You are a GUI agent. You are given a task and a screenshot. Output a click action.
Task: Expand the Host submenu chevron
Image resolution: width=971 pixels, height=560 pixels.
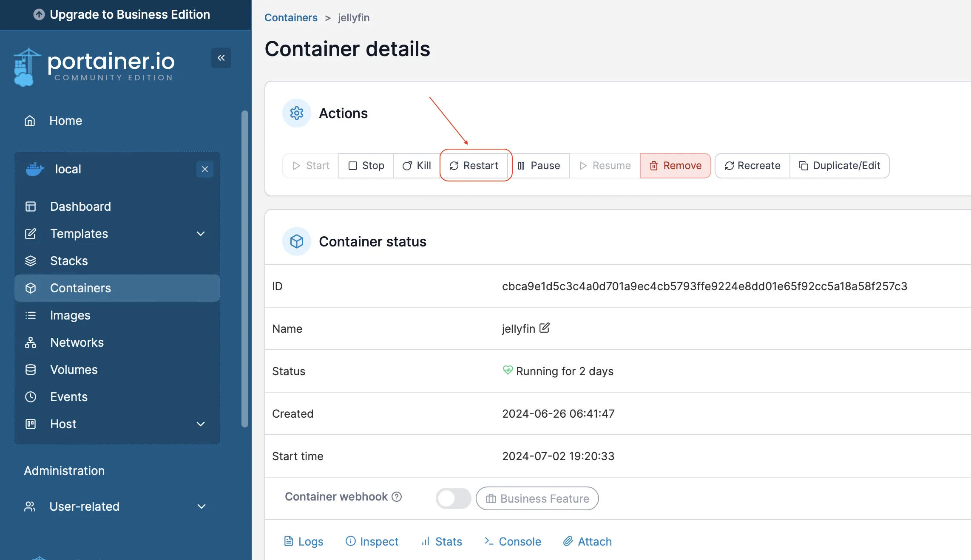tap(201, 424)
